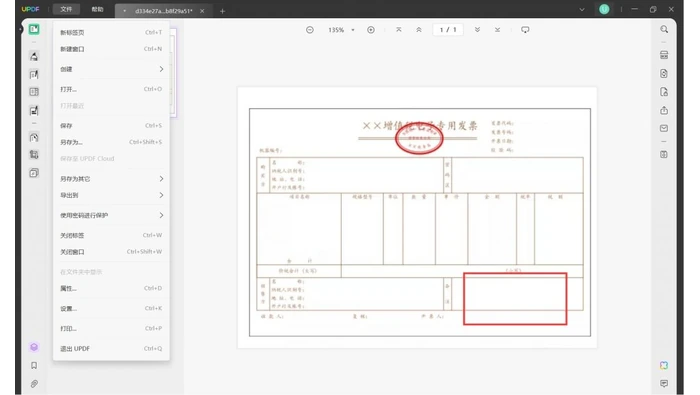Choose 关闭标签 from the file menu
Viewport: 700px width, 395px height.
click(x=111, y=235)
